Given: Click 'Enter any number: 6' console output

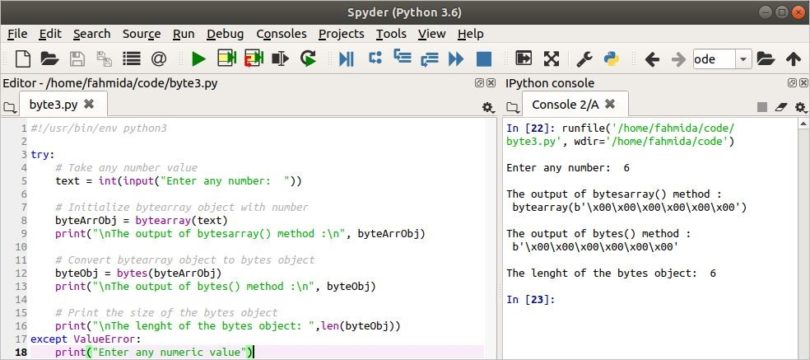Looking at the screenshot, I should pos(568,168).
